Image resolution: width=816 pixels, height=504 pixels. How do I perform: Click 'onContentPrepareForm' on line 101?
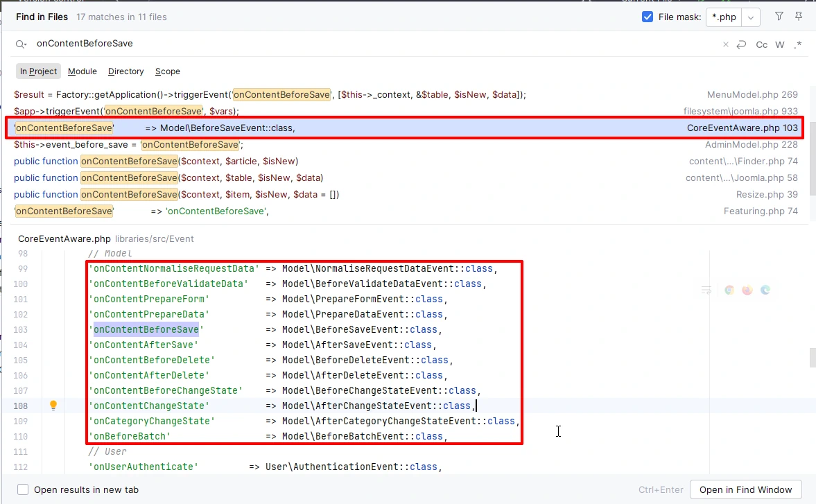tap(148, 299)
